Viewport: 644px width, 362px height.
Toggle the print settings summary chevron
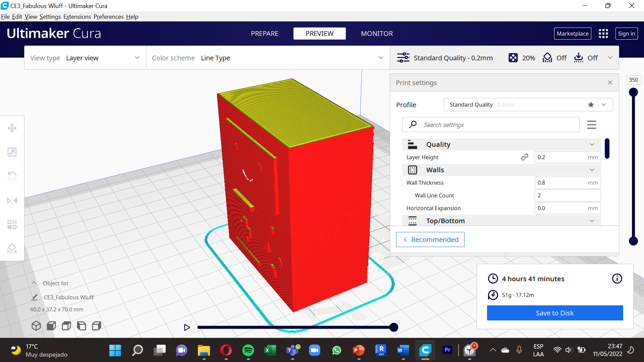tap(610, 58)
